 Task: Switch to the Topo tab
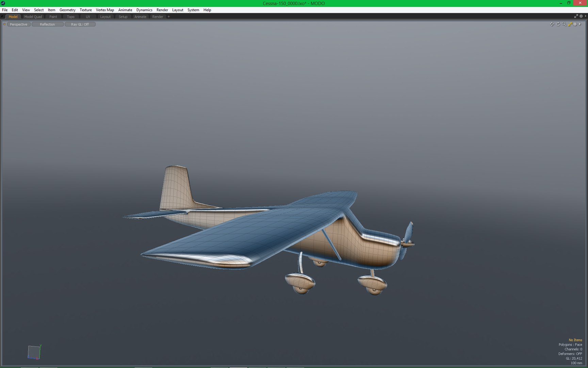(x=70, y=17)
